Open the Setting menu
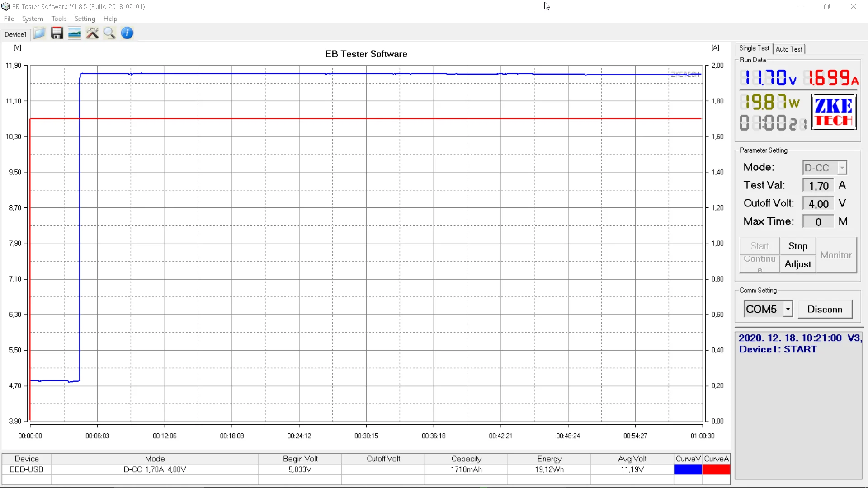 85,19
